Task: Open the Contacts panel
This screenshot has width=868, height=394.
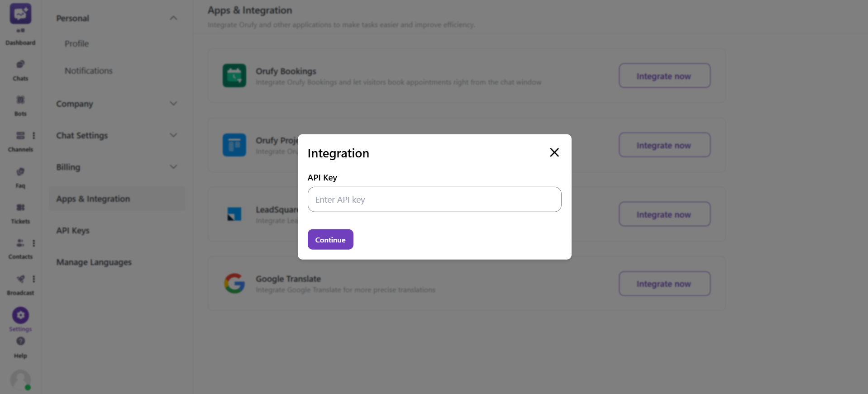Action: pyautogui.click(x=20, y=247)
